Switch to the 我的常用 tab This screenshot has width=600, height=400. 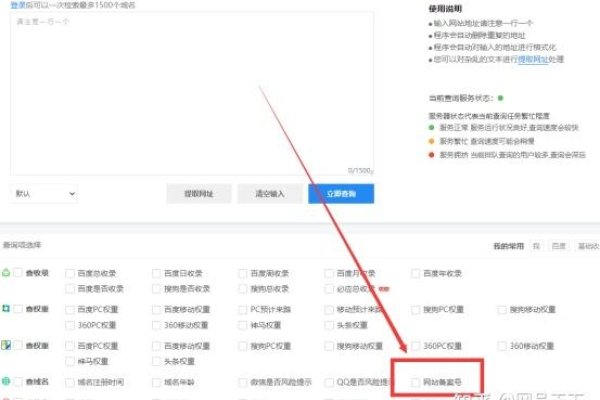pos(508,246)
